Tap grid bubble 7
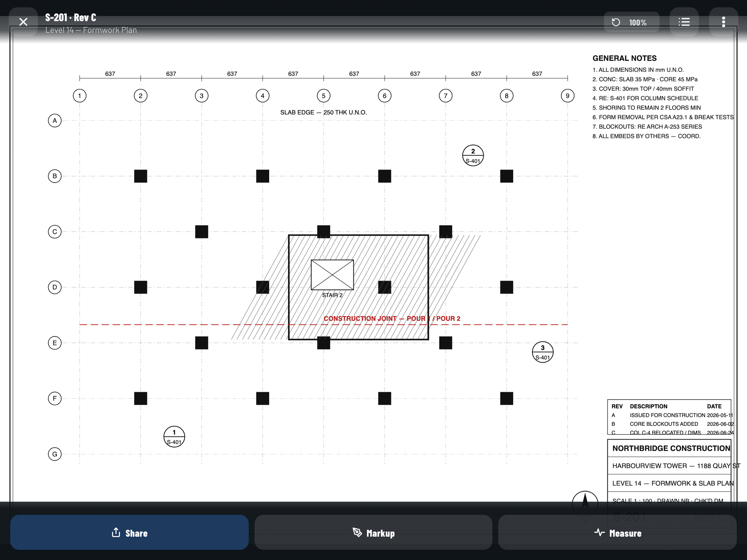747x560 pixels. (x=446, y=96)
